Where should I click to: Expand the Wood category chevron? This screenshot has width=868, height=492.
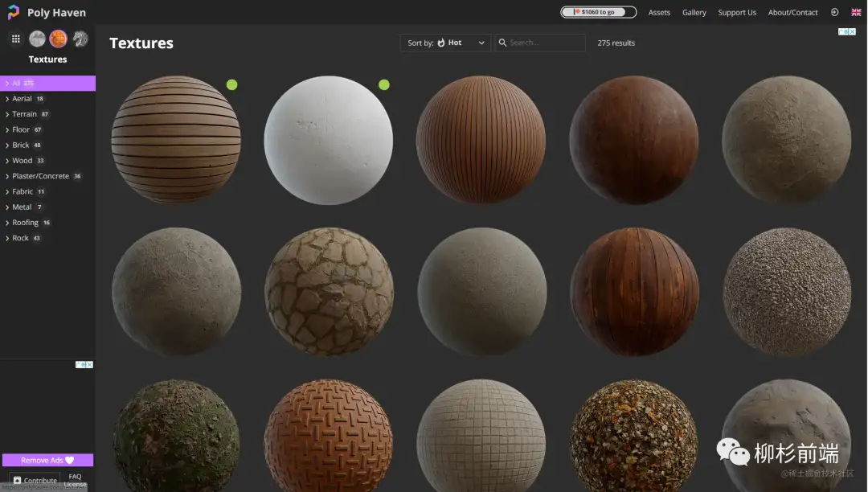(7, 161)
